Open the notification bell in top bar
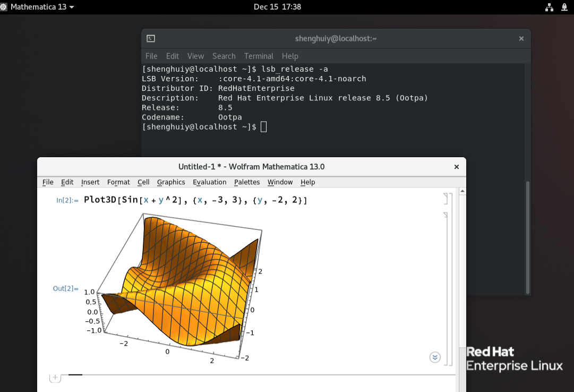 (564, 7)
